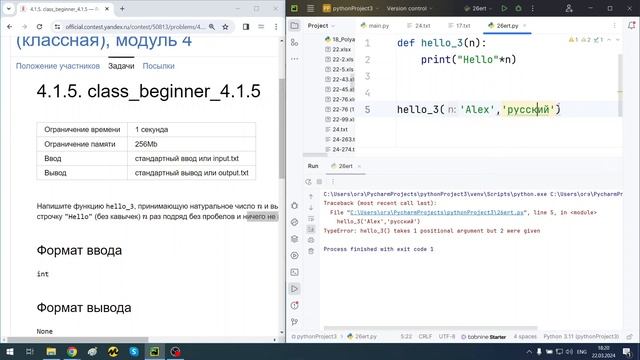Rerun 26ert in the Run panel
Viewport: 640px width, 360px height.
[x=308, y=182]
